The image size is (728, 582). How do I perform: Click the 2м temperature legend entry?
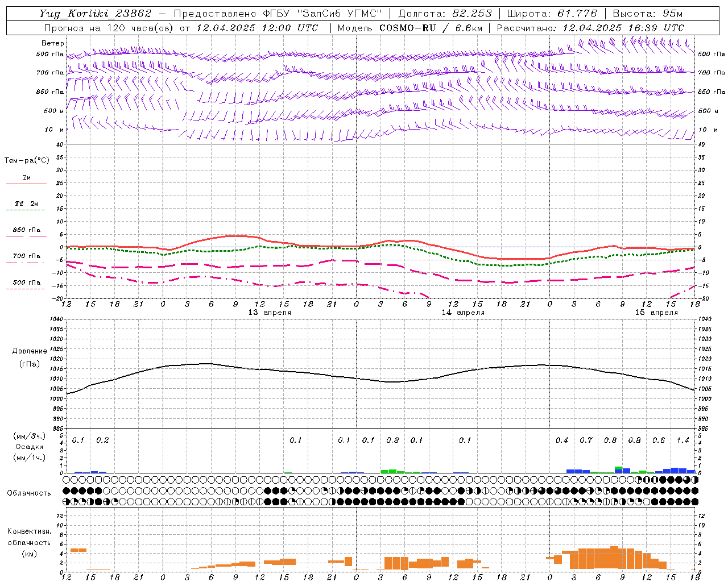coord(27,178)
